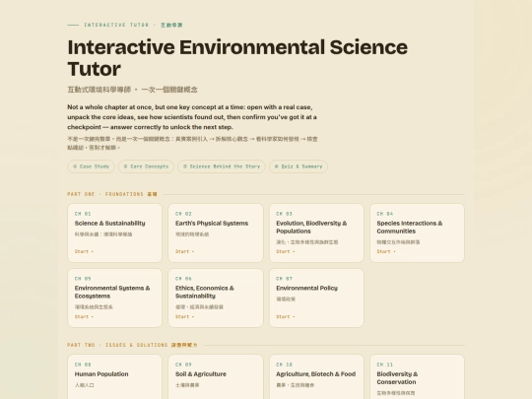
Task: Open the Agriculture, Biotech & Food card
Action: [316, 376]
